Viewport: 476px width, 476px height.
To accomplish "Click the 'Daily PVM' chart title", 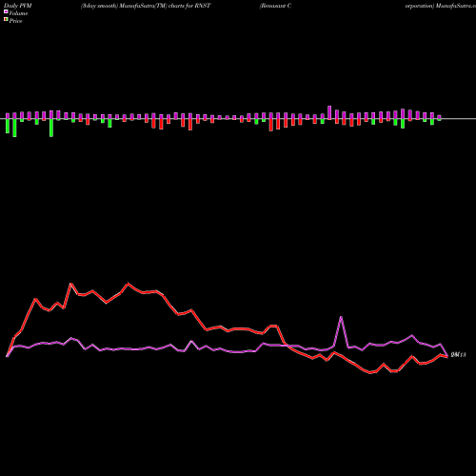I will click(x=18, y=6).
